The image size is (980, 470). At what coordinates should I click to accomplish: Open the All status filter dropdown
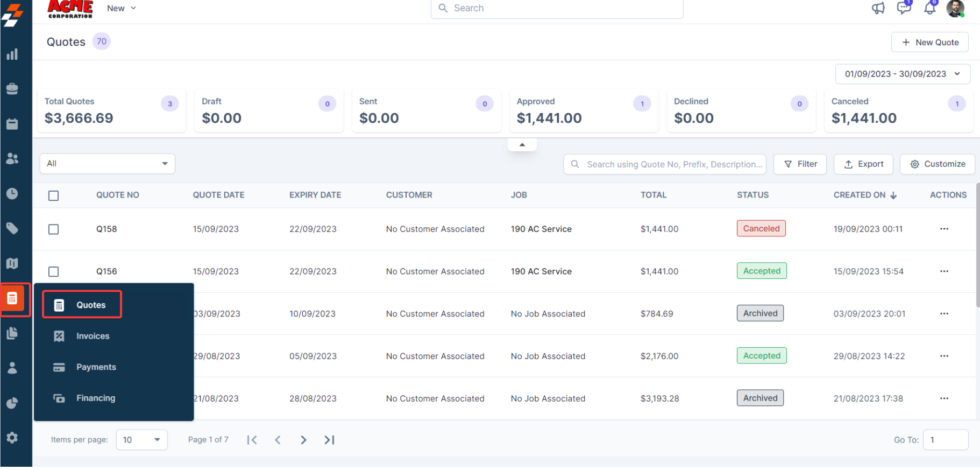(x=107, y=164)
